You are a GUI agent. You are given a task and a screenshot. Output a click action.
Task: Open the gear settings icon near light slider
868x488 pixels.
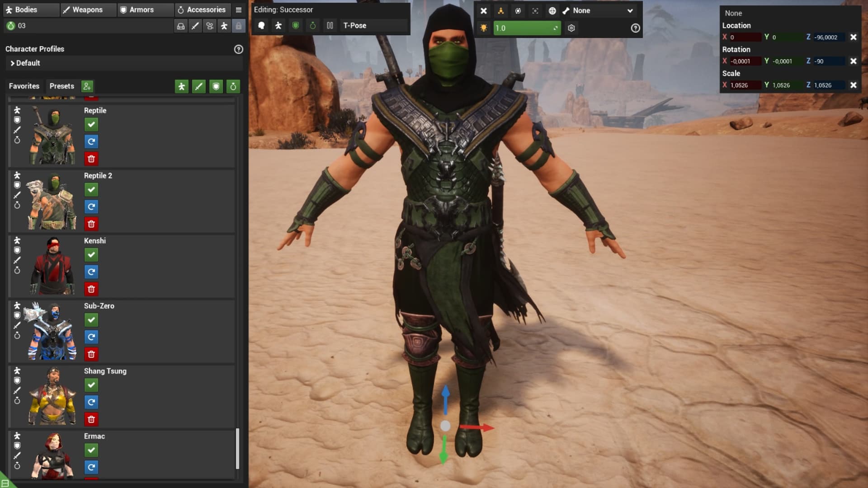tap(571, 28)
